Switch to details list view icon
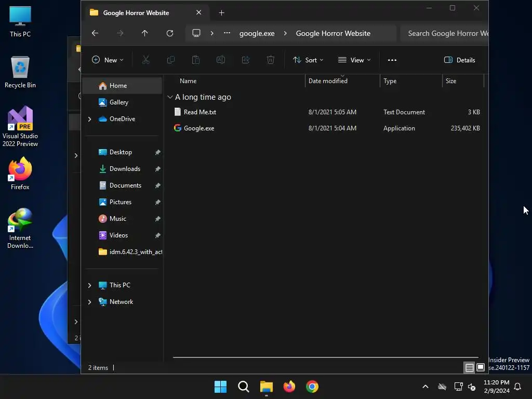 point(469,367)
